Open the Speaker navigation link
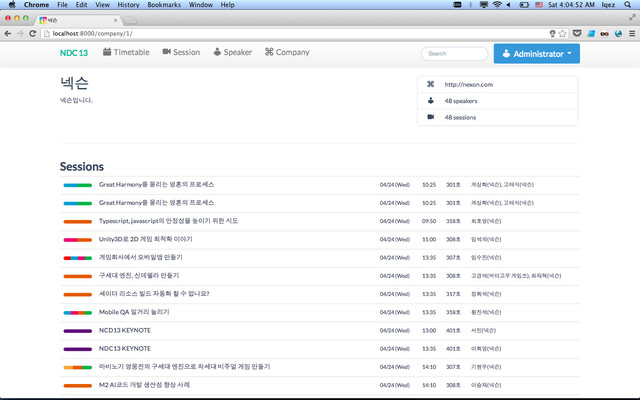Screen dimensions: 640x400 pyautogui.click(x=233, y=52)
